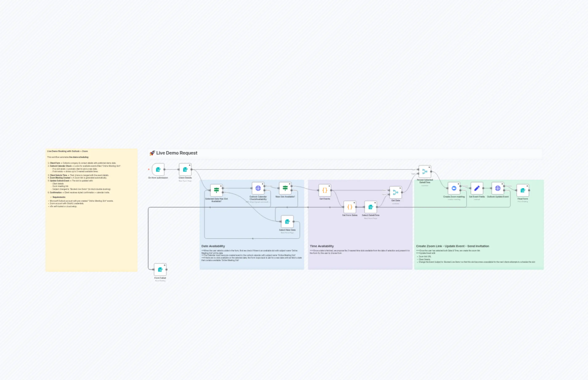Click the Live Demo Request workflow title

(177, 153)
